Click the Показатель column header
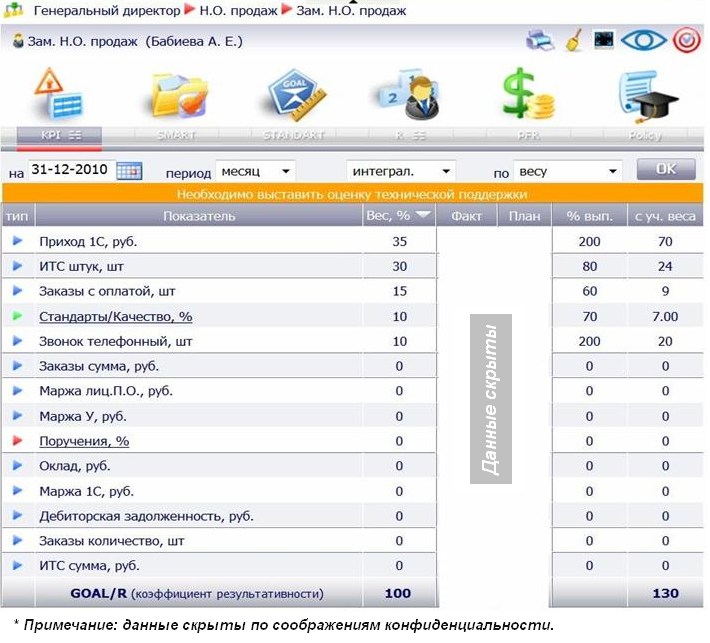710x643 pixels. 199,216
